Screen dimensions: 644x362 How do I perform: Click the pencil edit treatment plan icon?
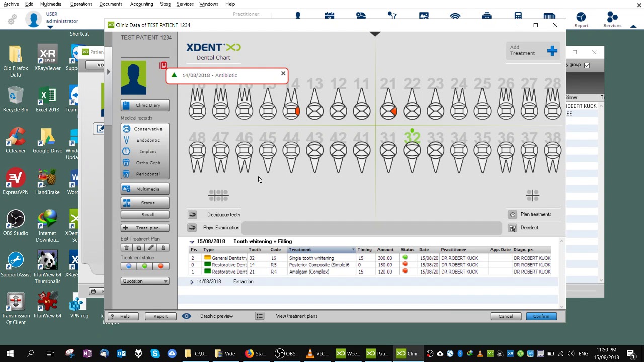[151, 248]
